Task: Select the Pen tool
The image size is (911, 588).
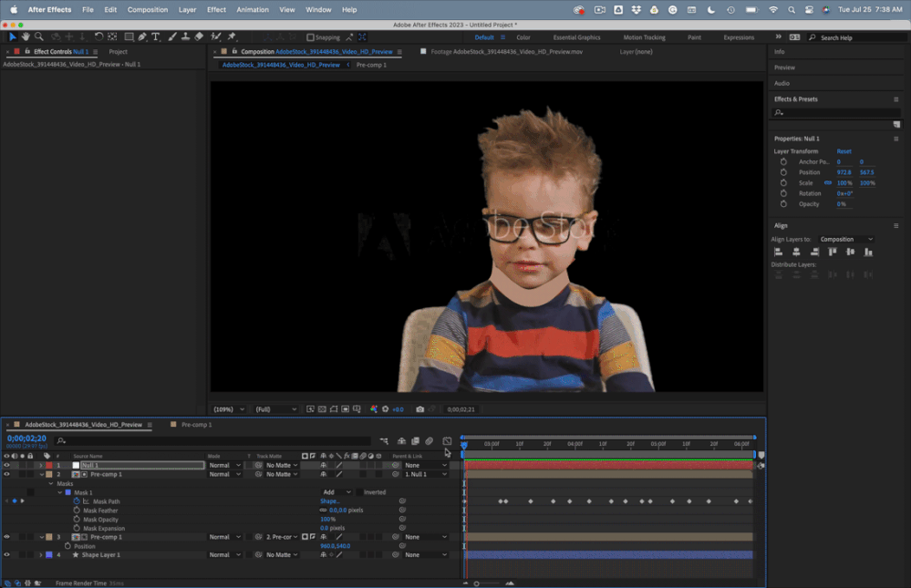Action: pos(142,37)
